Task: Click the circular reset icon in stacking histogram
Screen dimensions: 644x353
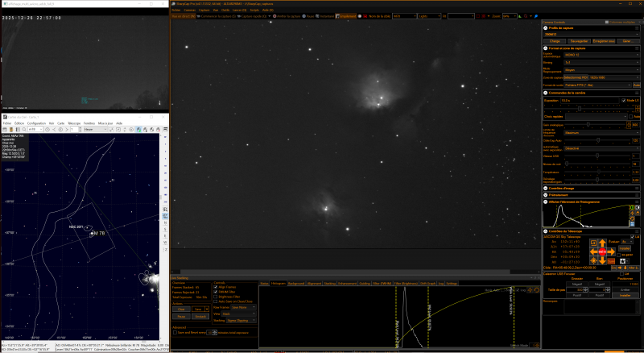Action: click(536, 290)
